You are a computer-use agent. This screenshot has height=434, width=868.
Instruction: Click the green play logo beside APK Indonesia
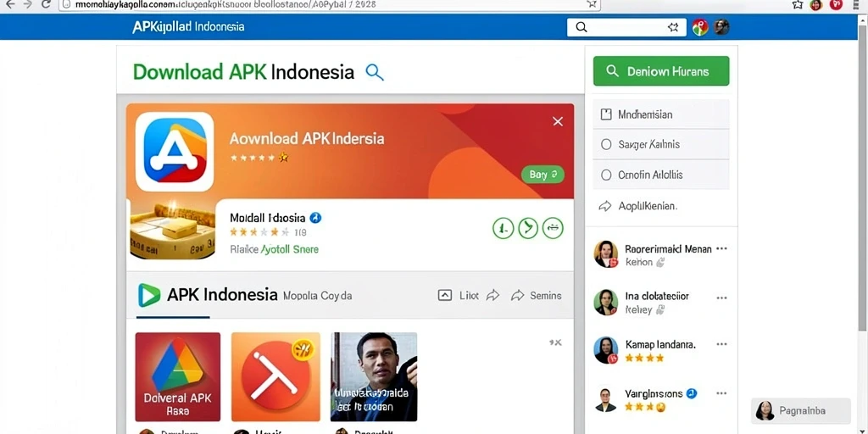pos(149,295)
